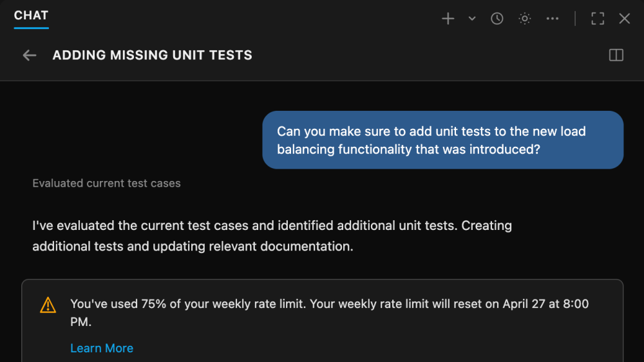This screenshot has width=644, height=362.
Task: Expand the 'Evaluated current test cases' step
Action: pos(106,184)
